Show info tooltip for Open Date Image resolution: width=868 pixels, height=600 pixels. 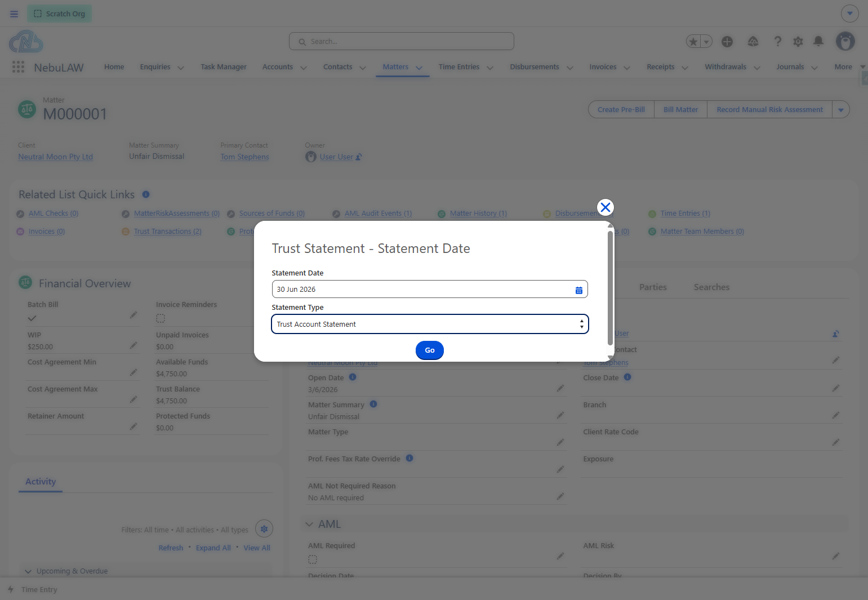pyautogui.click(x=353, y=377)
